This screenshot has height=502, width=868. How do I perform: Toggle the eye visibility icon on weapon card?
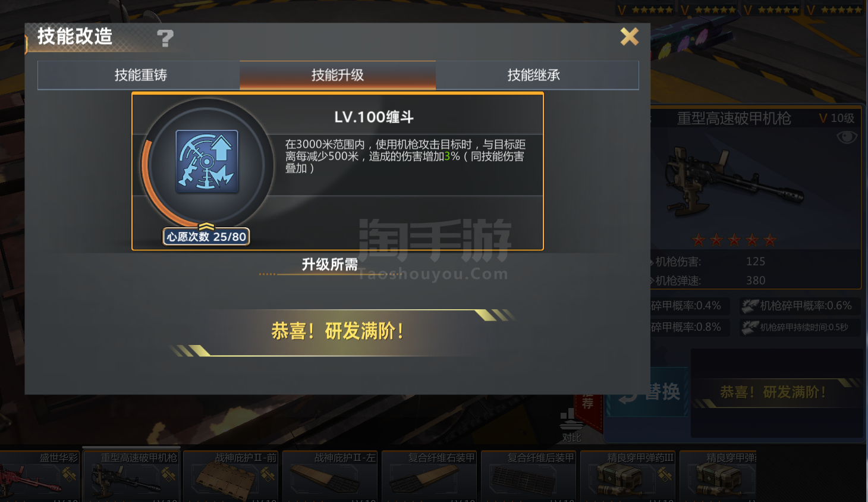click(847, 137)
